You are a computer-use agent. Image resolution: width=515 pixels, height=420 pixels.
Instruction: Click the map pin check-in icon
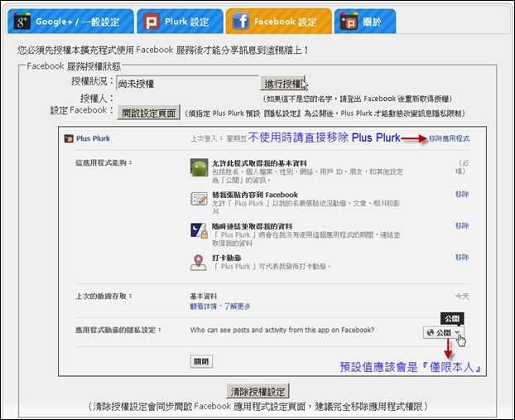[x=199, y=263]
